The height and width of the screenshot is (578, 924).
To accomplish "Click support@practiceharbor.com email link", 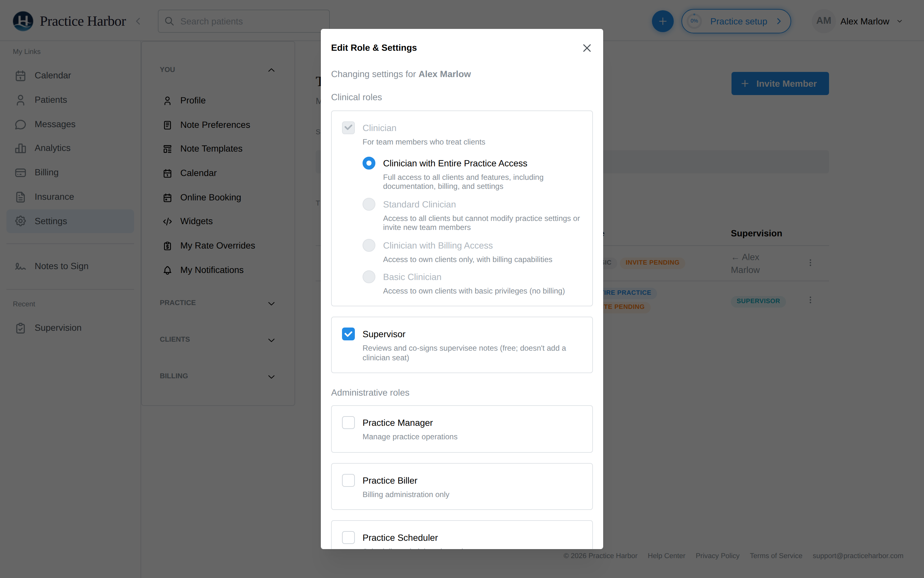I will [x=858, y=556].
